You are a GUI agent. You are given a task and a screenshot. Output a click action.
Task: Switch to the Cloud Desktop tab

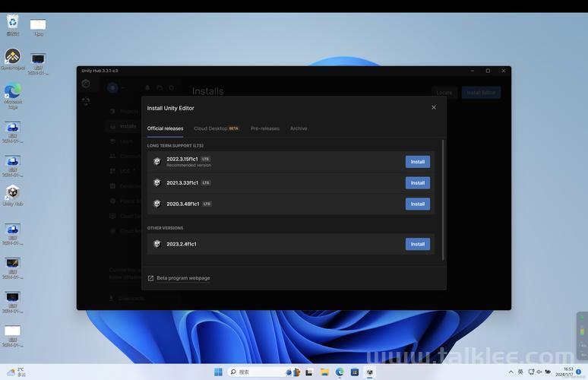[x=217, y=128]
